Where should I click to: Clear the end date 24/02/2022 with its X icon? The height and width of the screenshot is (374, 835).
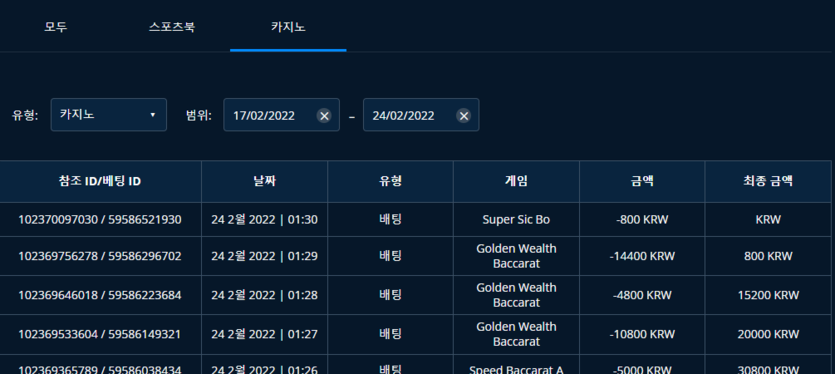pos(464,116)
